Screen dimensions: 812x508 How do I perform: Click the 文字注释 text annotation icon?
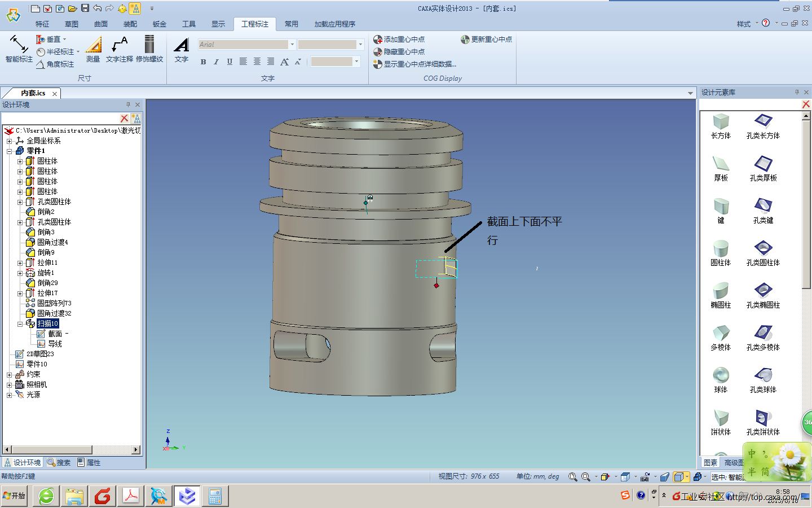click(120, 48)
